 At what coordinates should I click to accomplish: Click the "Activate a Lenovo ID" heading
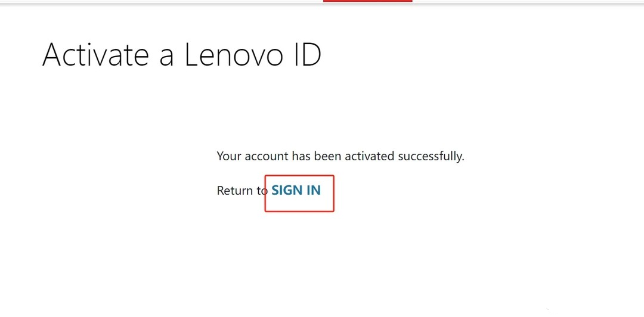(182, 55)
